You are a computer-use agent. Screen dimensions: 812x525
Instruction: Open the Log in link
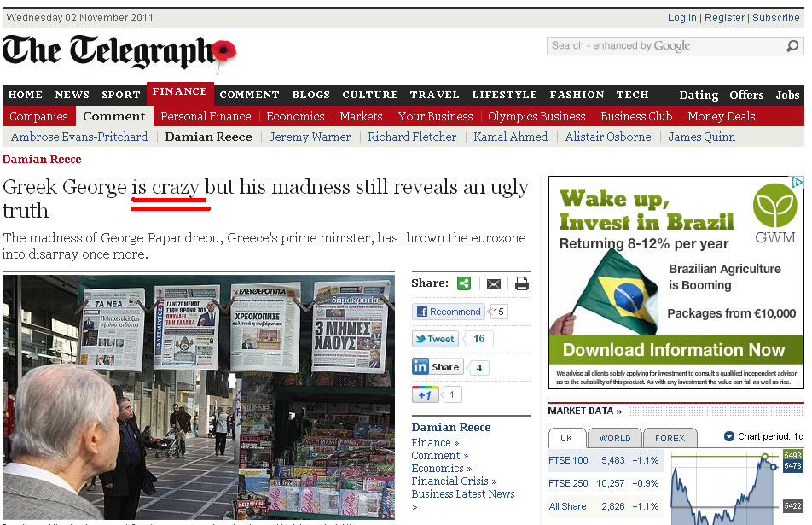681,18
